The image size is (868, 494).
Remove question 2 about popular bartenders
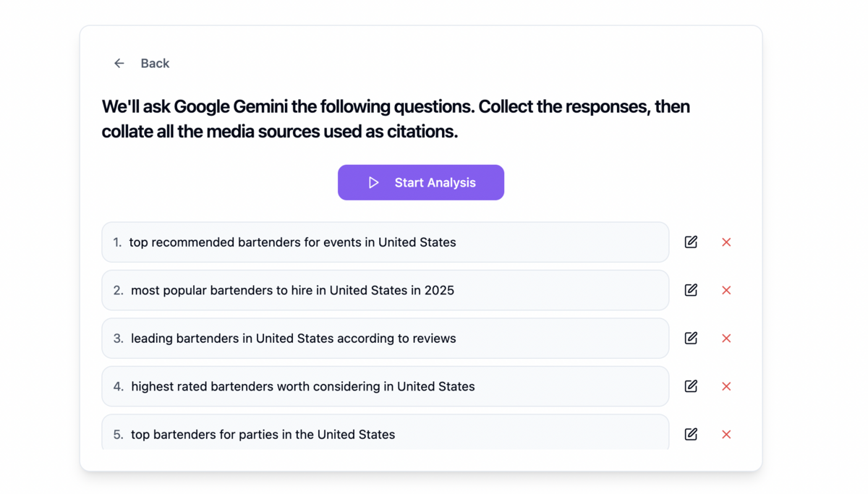tap(726, 290)
